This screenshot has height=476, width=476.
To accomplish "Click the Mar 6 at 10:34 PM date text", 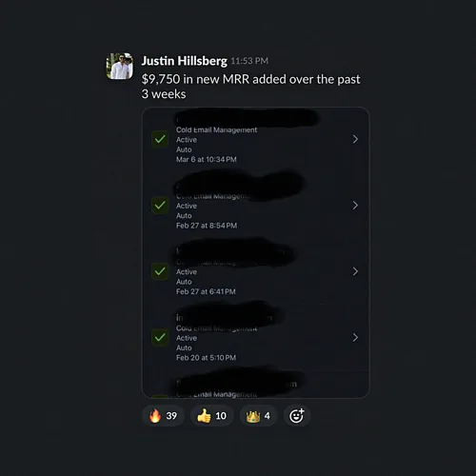I will pos(207,159).
